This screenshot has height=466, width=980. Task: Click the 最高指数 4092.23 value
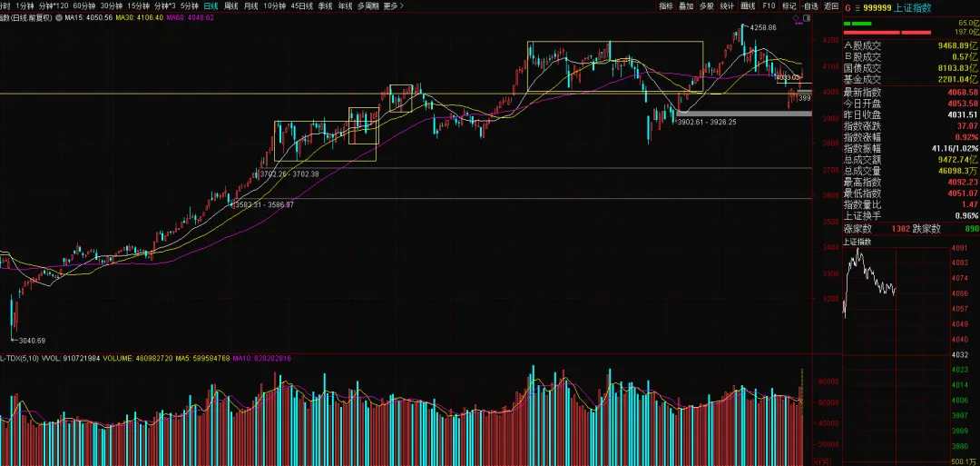(963, 182)
